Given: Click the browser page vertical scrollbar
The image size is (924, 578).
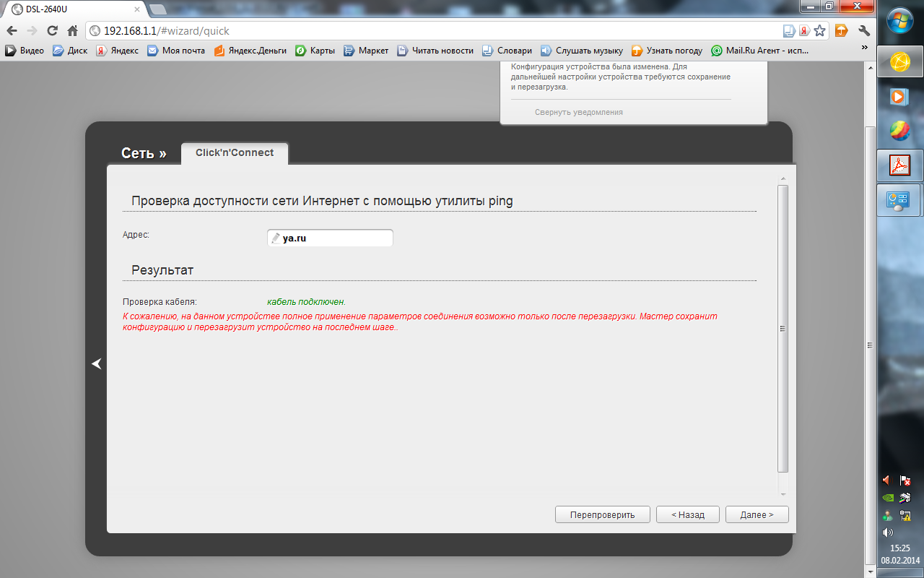Looking at the screenshot, I should tap(870, 345).
